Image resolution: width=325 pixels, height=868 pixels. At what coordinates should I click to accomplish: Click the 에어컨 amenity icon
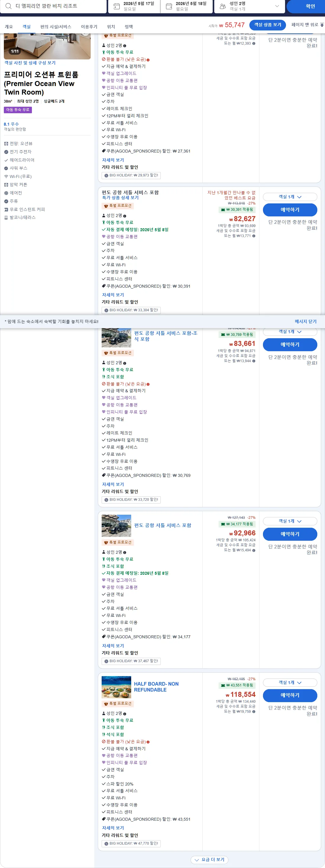pyautogui.click(x=6, y=193)
